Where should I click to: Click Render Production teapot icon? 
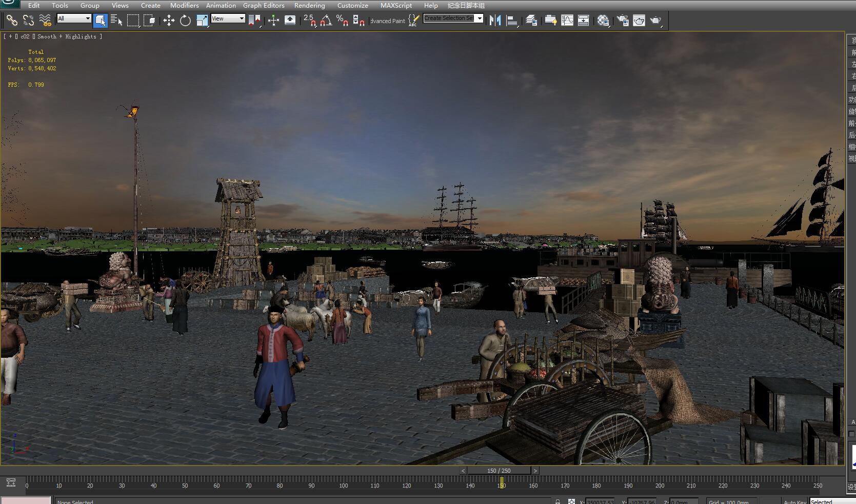click(656, 21)
